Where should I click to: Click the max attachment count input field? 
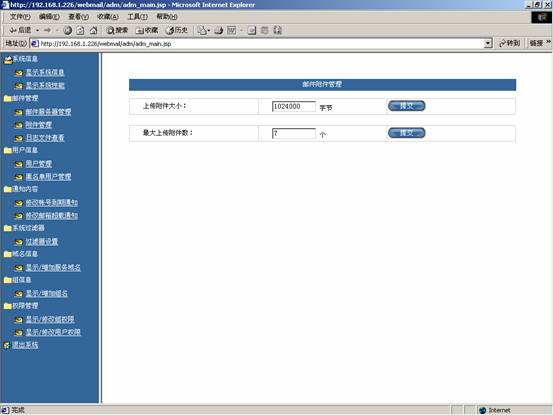tap(293, 133)
